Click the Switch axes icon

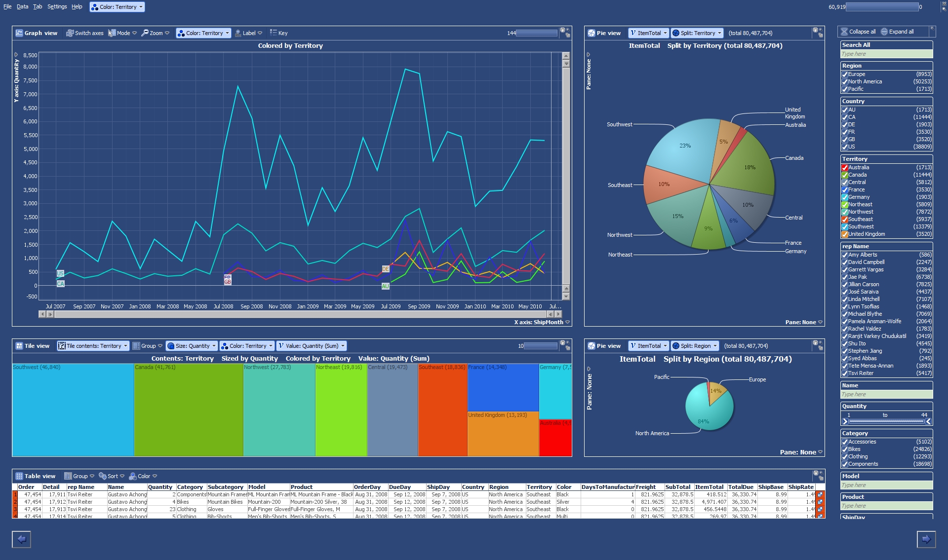click(70, 33)
